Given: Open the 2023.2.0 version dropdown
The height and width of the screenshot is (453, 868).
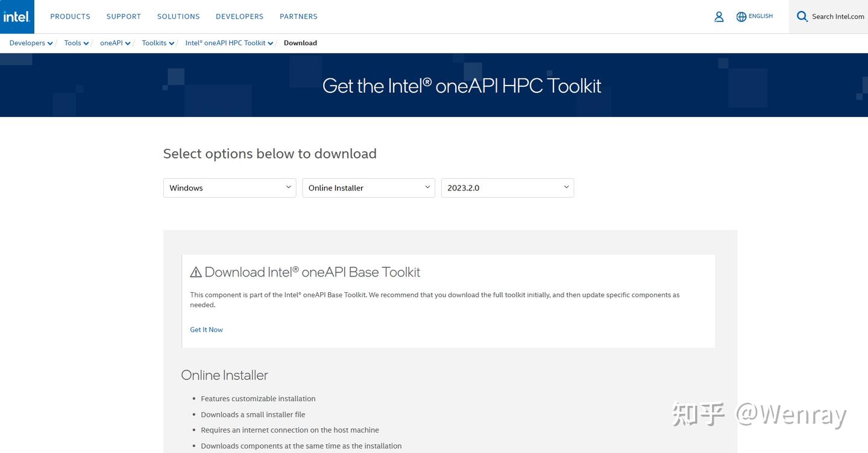Looking at the screenshot, I should tap(507, 187).
